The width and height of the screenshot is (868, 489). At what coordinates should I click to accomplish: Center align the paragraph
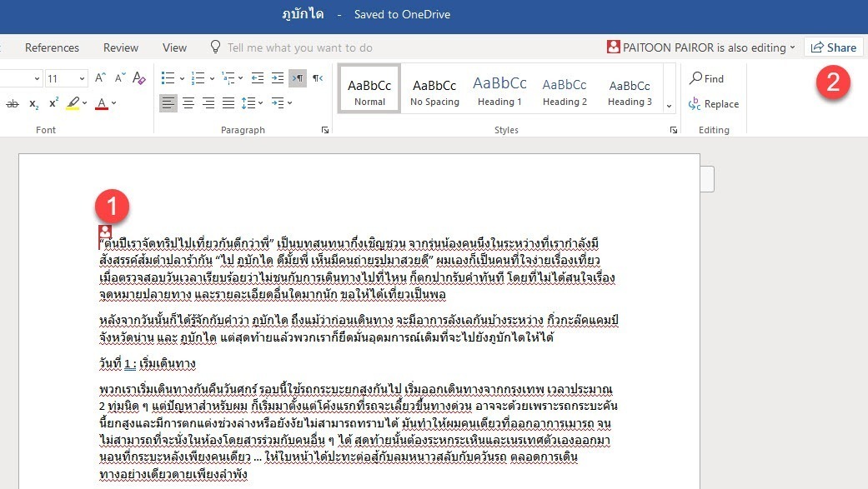tap(188, 104)
